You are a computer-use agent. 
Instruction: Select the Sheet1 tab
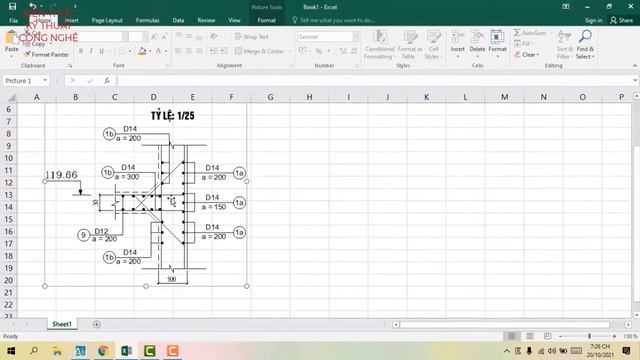62,324
